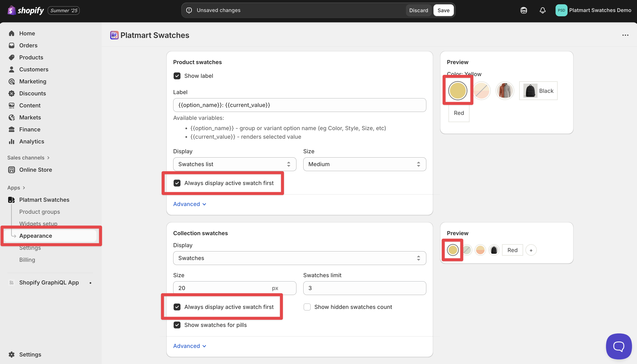Toggle the Show label checkbox
The image size is (637, 364).
[177, 76]
